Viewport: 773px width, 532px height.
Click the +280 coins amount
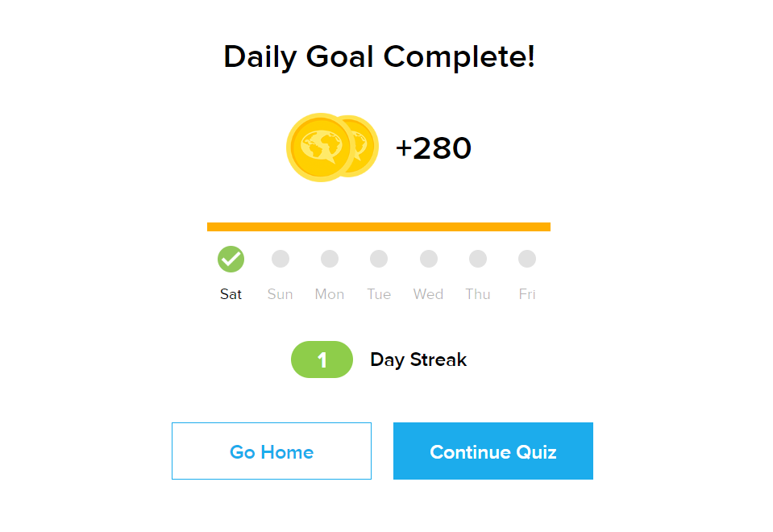434,148
